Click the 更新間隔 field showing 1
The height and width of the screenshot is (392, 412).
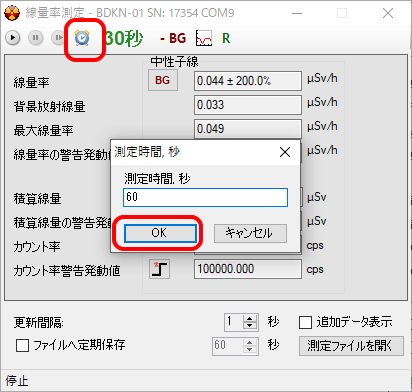(234, 322)
